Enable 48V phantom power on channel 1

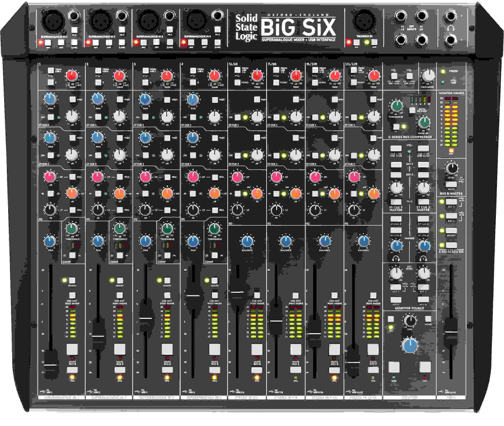tap(48, 43)
